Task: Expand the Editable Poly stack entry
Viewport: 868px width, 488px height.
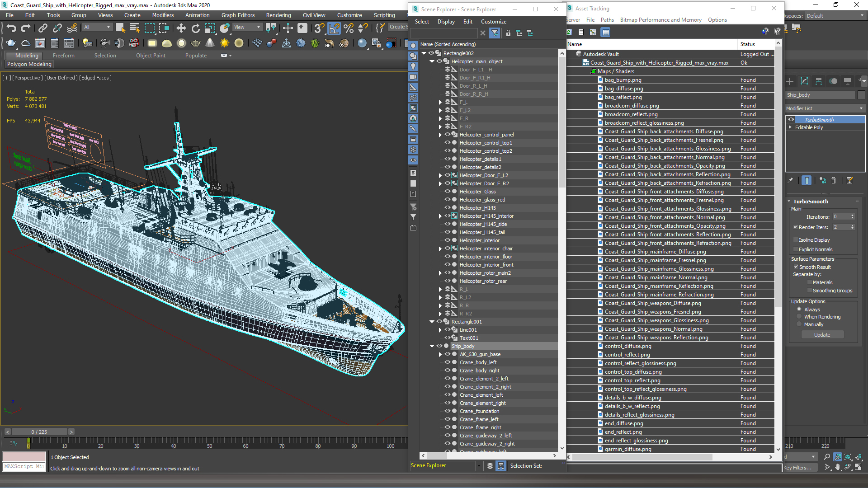Action: 790,127
